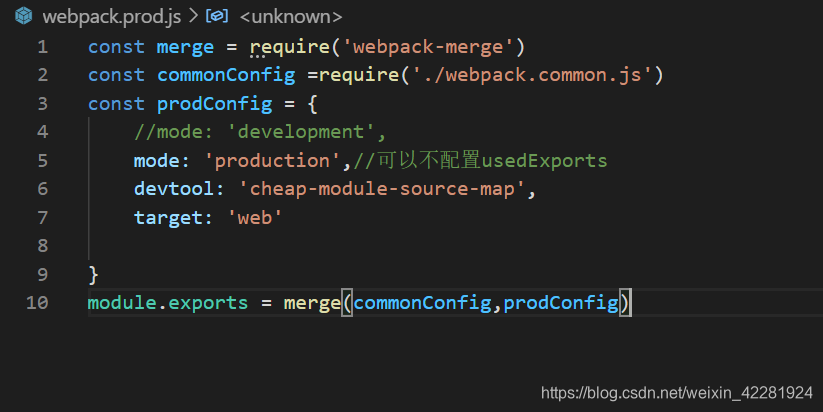Viewport: 823px width, 412px height.
Task: Click line number 6 in the gutter
Action: tap(43, 189)
